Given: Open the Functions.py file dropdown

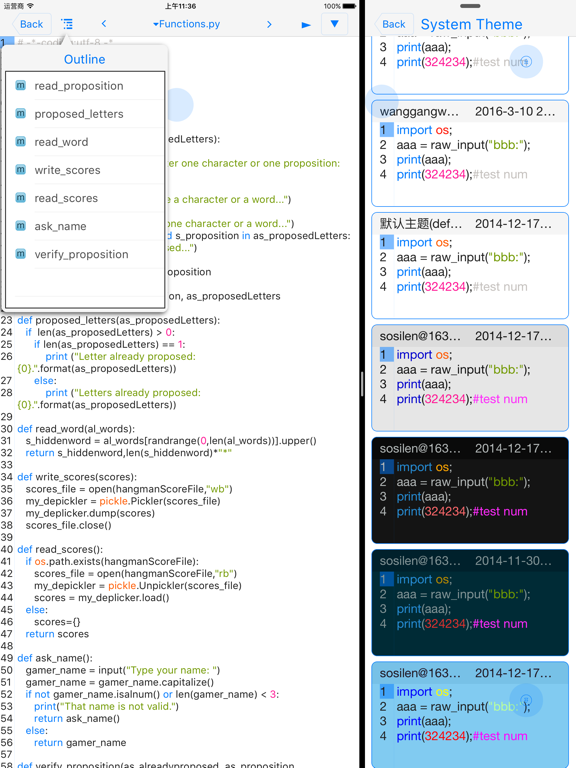Looking at the screenshot, I should tap(186, 24).
